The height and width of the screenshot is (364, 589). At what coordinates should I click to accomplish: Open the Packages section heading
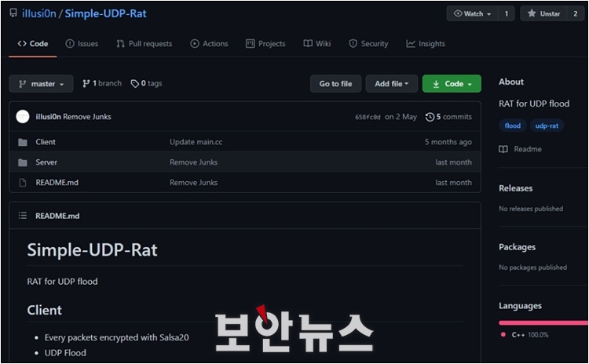[517, 247]
